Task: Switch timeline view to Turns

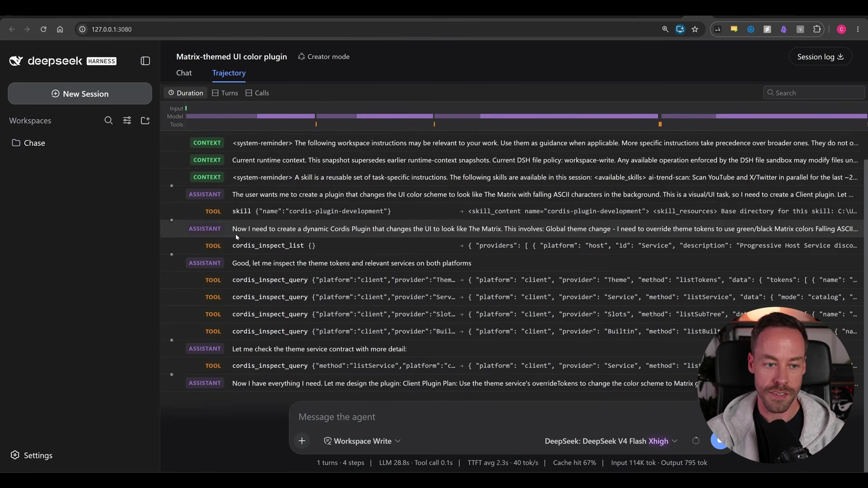Action: (x=225, y=93)
